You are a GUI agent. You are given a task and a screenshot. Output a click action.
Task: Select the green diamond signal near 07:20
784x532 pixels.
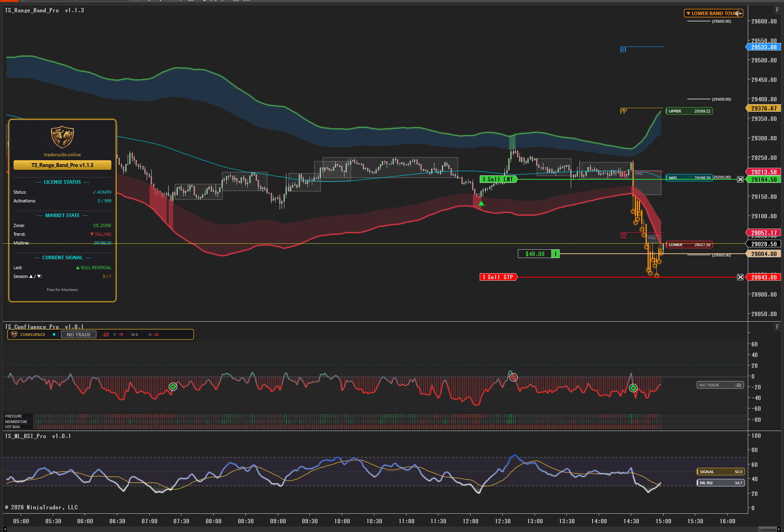click(x=173, y=386)
